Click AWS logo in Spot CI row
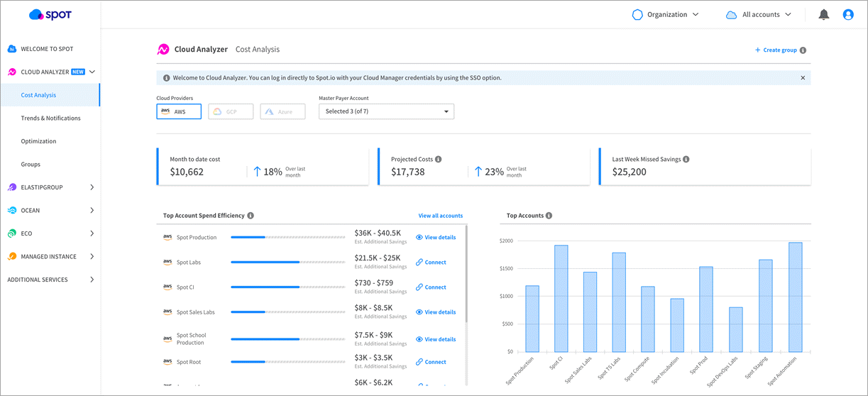 (167, 287)
